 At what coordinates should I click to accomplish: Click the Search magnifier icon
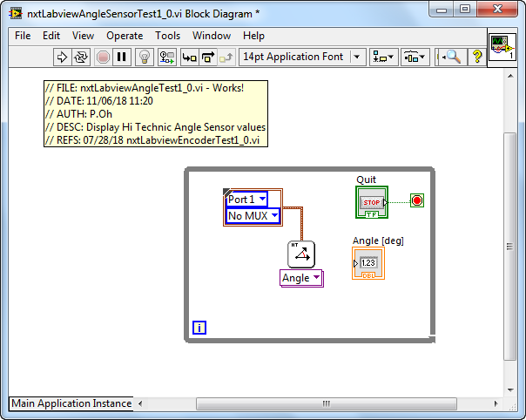point(451,58)
